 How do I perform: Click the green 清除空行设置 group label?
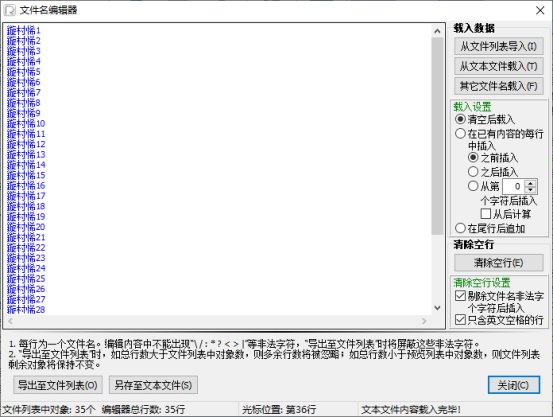pos(482,283)
